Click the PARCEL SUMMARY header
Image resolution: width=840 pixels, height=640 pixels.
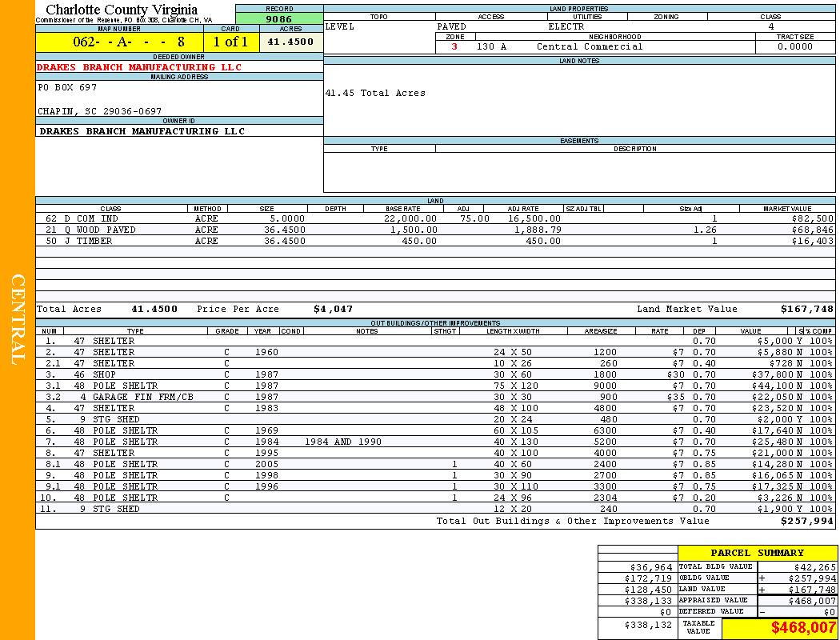pos(757,553)
